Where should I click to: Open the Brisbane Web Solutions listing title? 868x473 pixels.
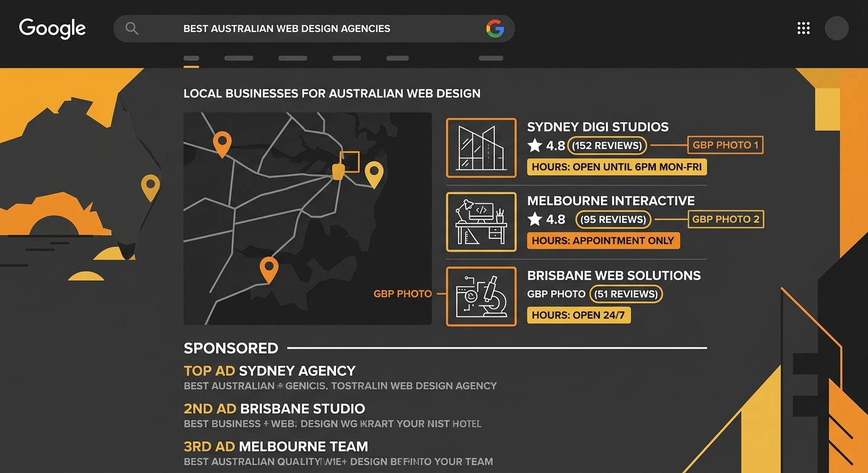coord(614,275)
